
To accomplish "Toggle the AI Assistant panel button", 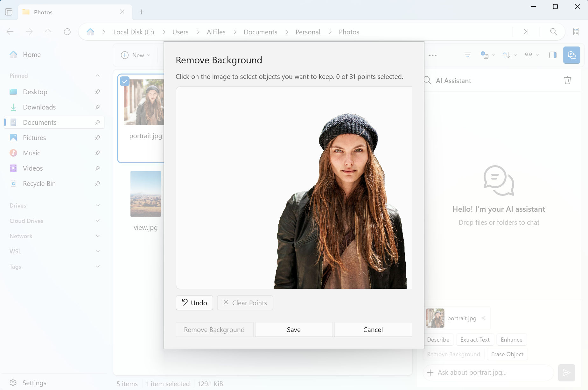I will pyautogui.click(x=572, y=55).
